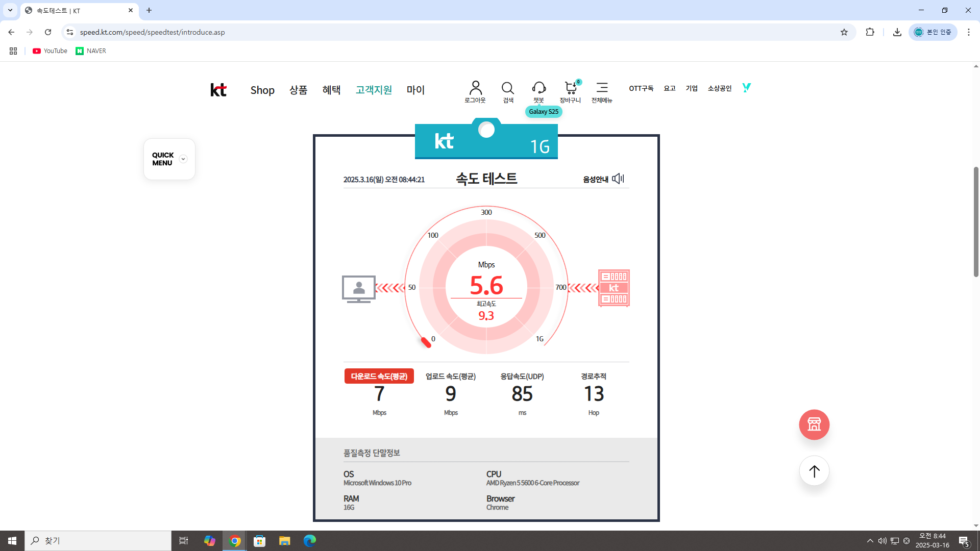Open the YouTube bookmark
The image size is (980, 551).
click(x=50, y=51)
